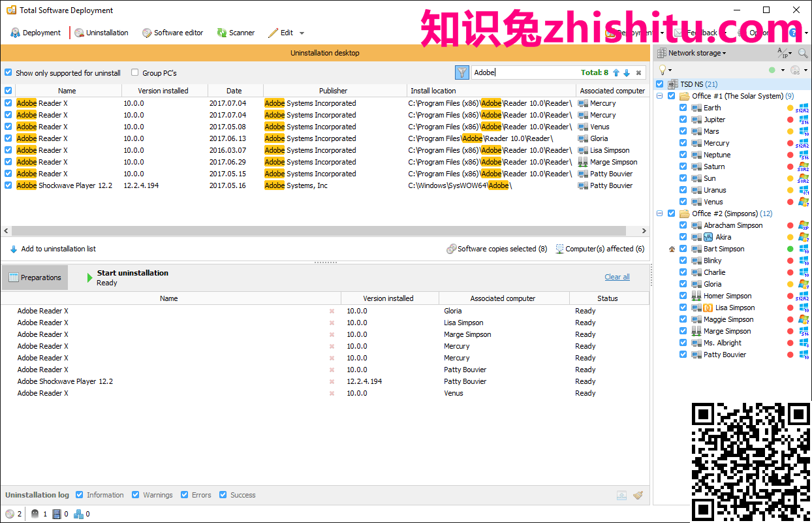Click the Computer(s) affected (6) indicator
Image resolution: width=812 pixels, height=523 pixels.
pyautogui.click(x=600, y=249)
